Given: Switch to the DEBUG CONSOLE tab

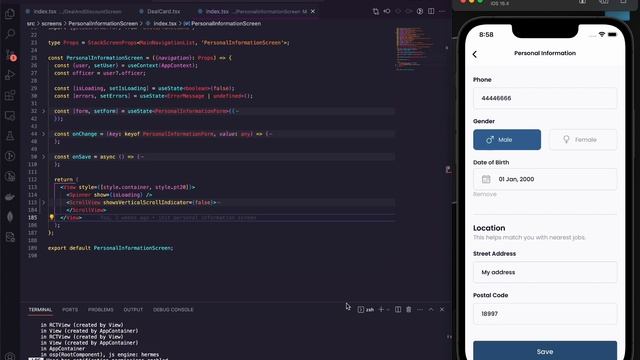Looking at the screenshot, I should point(173,309).
